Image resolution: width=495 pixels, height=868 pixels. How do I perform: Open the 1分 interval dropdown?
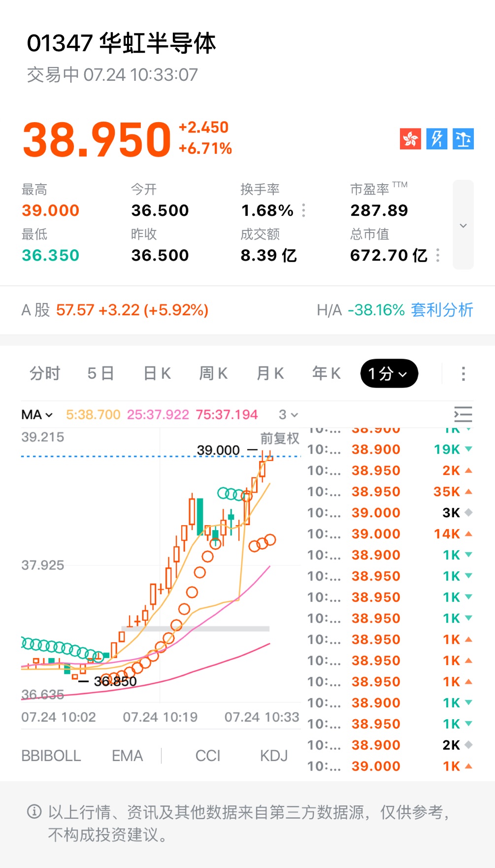pos(389,374)
